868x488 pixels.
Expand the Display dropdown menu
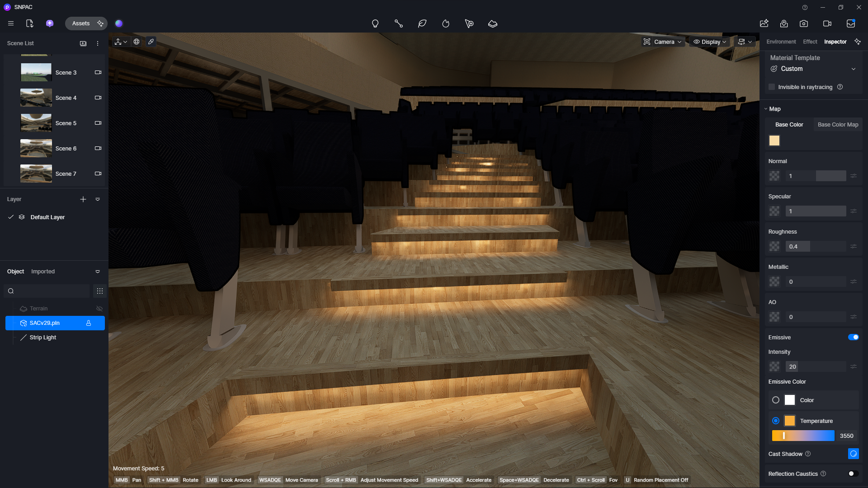tap(710, 42)
